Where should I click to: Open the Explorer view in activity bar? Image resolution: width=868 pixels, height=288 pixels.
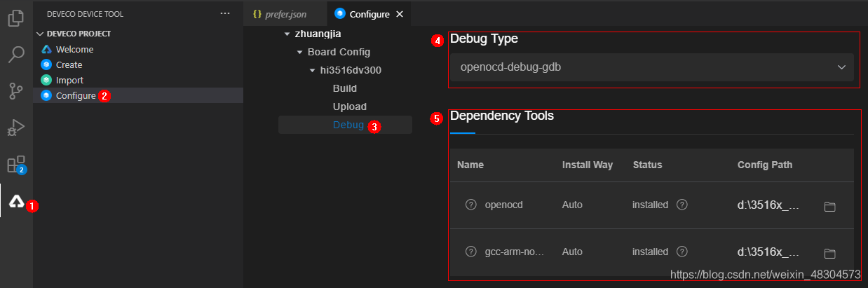coord(16,18)
